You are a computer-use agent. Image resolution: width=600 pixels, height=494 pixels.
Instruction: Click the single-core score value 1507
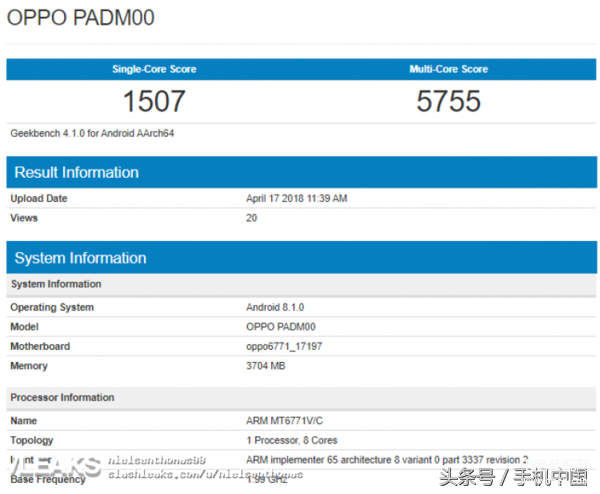(x=154, y=101)
